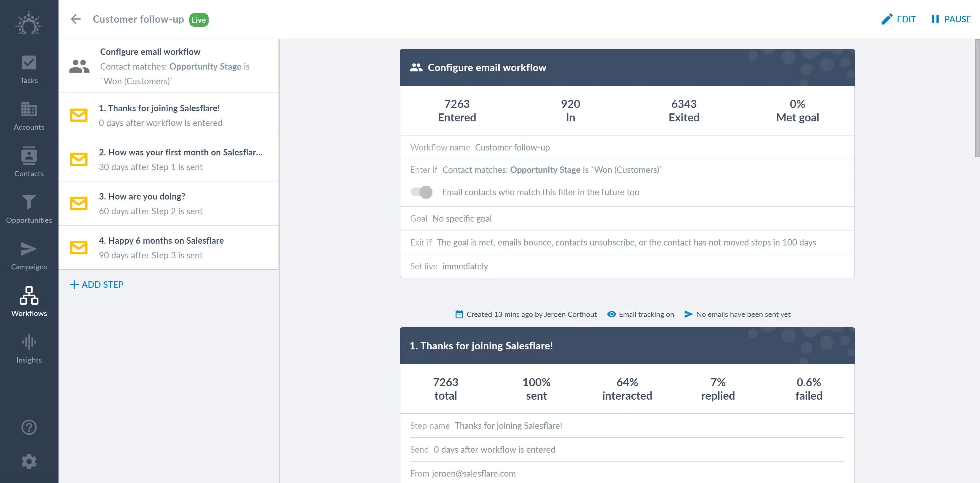Viewport: 980px width, 483px height.
Task: Open the Tasks section
Action: point(28,70)
